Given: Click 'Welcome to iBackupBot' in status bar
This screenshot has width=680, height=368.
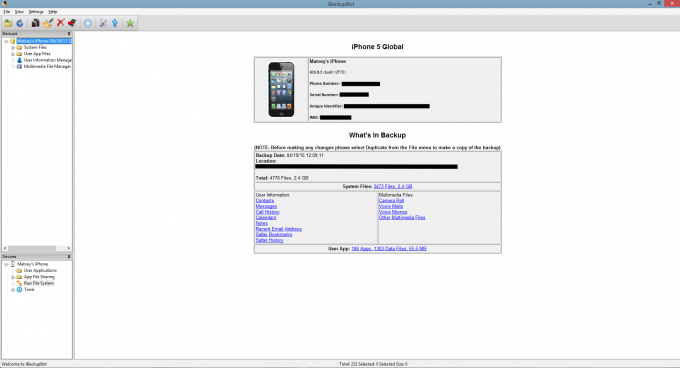Looking at the screenshot, I should click(x=24, y=364).
